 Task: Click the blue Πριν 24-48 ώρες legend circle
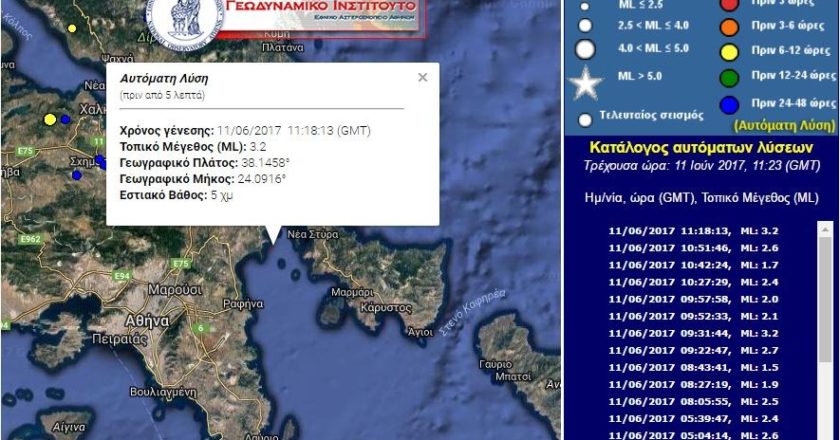coord(729,105)
